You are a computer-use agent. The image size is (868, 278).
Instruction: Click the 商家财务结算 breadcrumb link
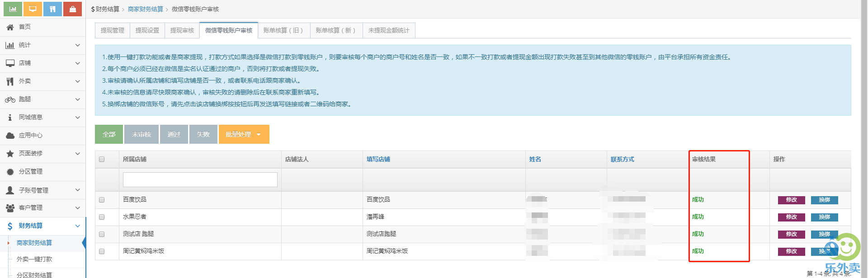(x=145, y=9)
